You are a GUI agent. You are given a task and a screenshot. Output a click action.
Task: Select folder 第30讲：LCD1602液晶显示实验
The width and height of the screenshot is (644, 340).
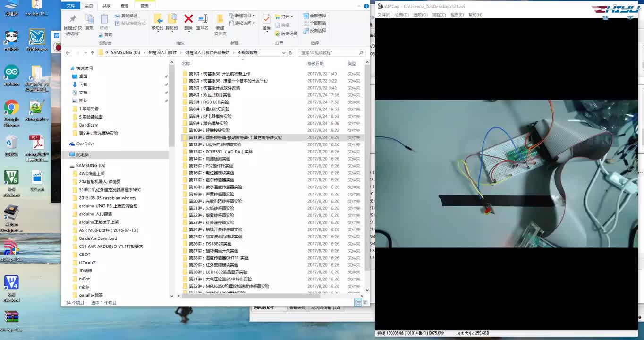(218, 272)
